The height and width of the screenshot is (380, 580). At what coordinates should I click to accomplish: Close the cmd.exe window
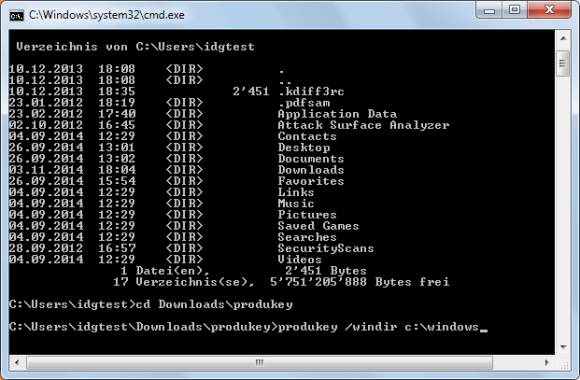click(549, 10)
